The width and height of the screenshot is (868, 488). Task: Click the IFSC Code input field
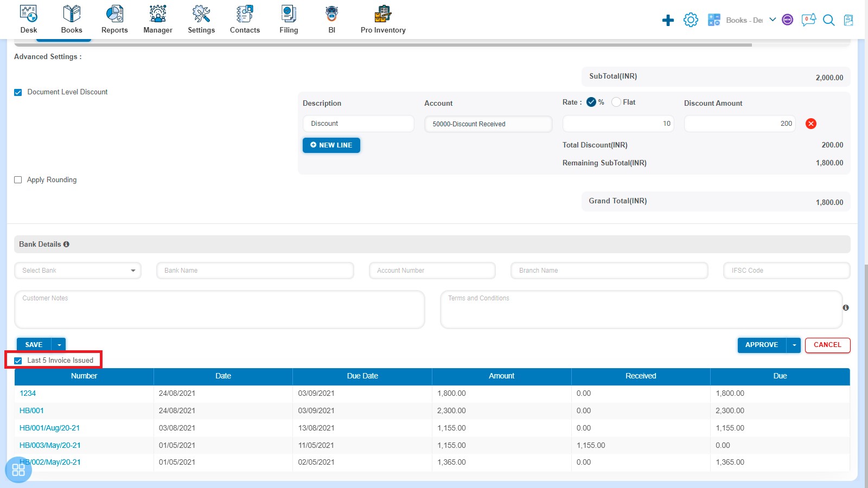click(x=787, y=271)
